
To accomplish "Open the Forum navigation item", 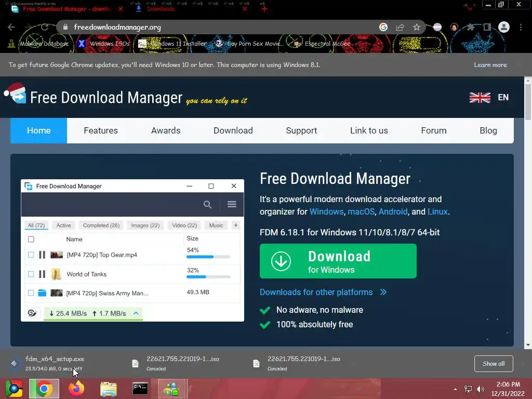I will click(x=434, y=130).
